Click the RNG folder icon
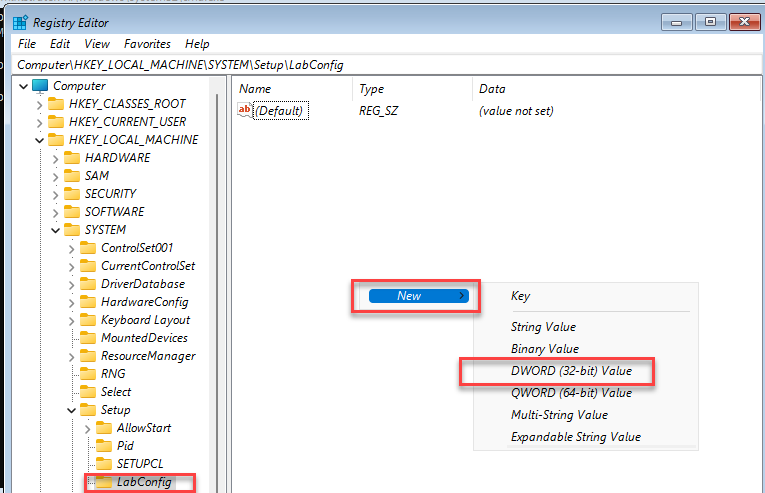Viewport: 765px width, 493px height. pyautogui.click(x=88, y=374)
